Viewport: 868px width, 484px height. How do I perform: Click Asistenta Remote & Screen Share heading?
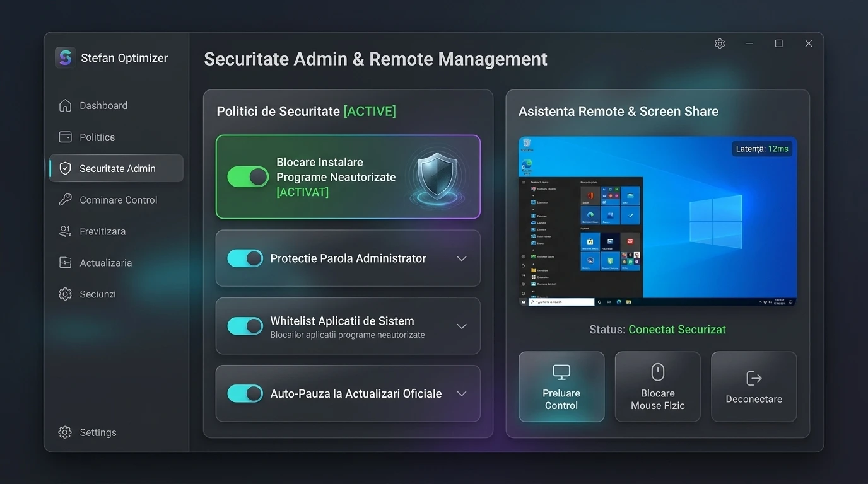click(619, 112)
